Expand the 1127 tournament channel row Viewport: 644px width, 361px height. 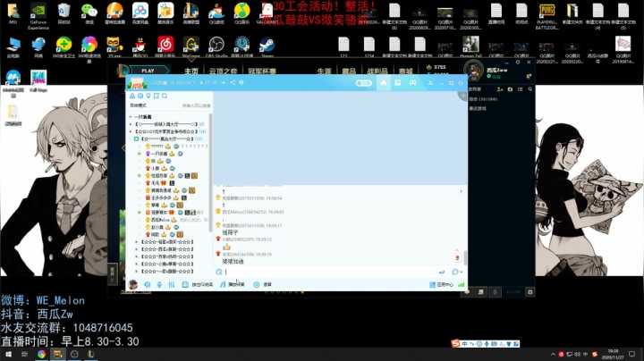tap(131, 131)
